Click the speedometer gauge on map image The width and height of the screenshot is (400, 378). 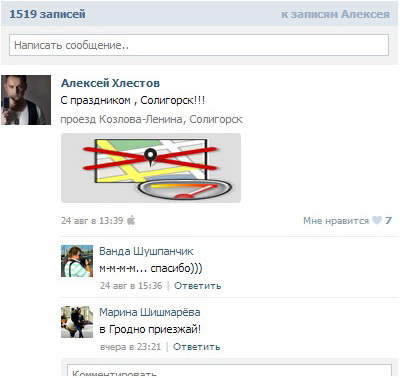[185, 189]
